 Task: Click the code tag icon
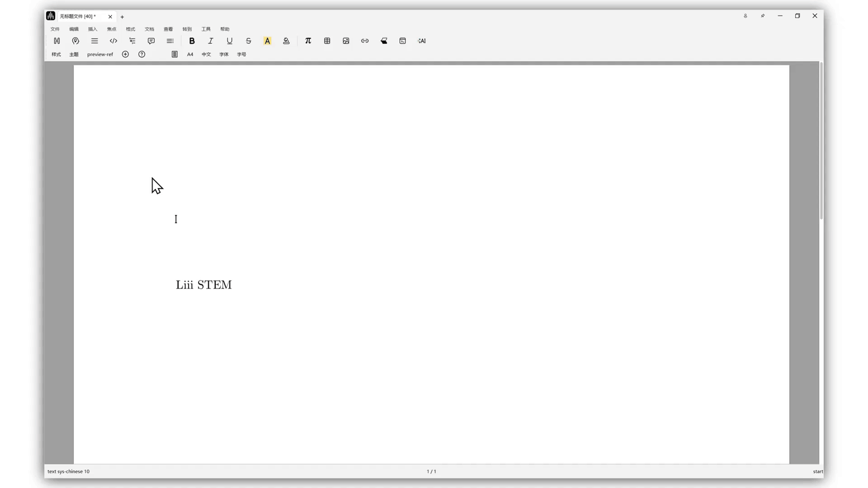coord(113,41)
